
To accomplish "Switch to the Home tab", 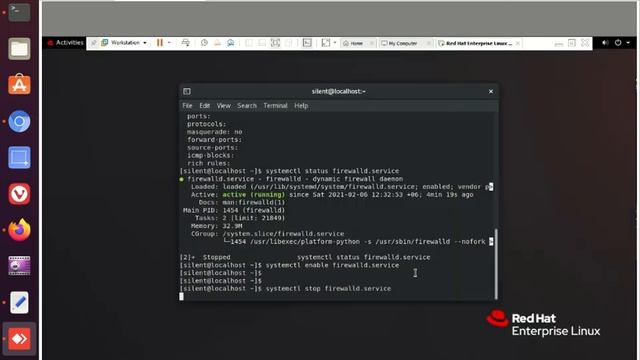I will [356, 43].
